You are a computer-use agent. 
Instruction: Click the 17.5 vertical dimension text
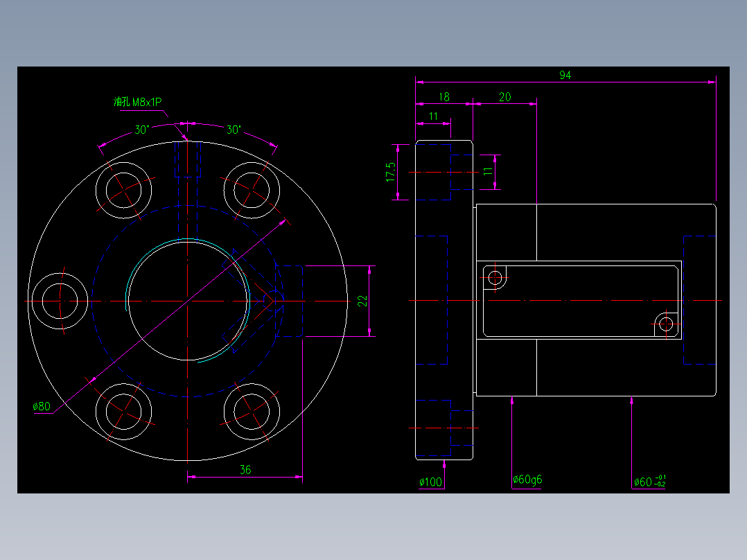point(391,172)
